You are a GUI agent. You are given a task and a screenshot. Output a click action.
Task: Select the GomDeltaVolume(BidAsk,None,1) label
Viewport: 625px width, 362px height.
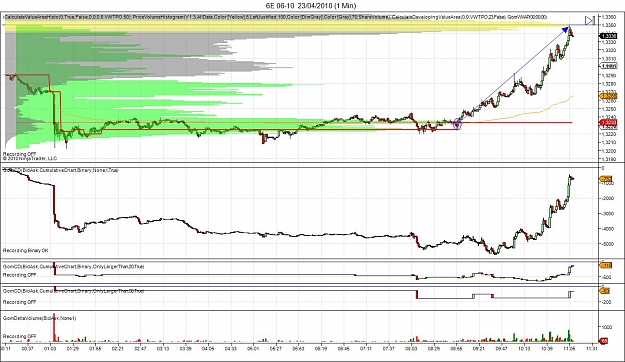point(39,318)
